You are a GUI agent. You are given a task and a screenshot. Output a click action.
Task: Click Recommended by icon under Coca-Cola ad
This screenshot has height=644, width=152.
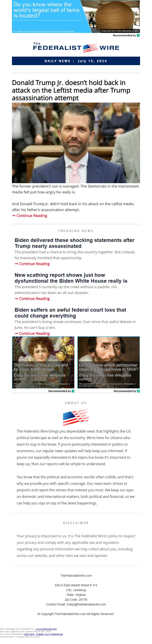[73, 391]
